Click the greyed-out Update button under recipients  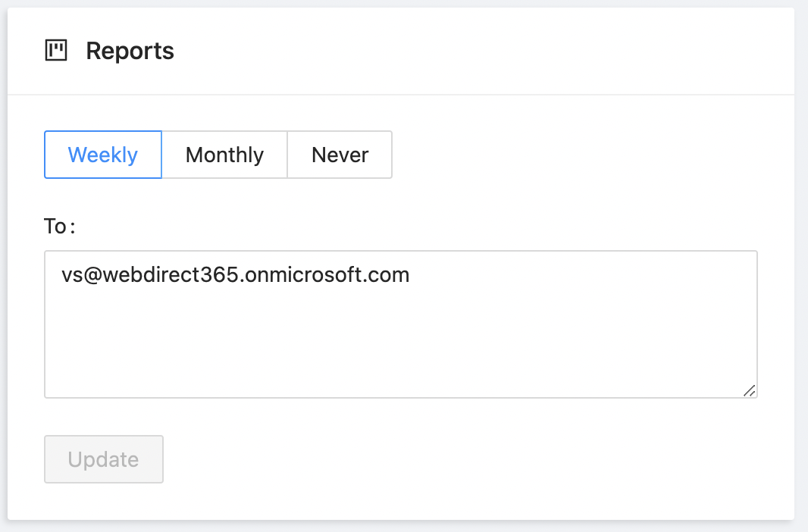coord(104,459)
